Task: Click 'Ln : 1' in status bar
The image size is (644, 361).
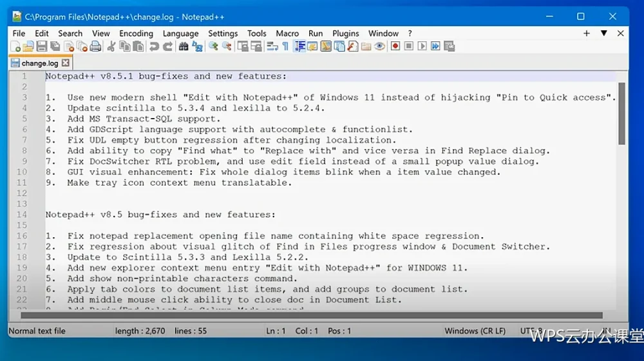Action: tap(276, 331)
